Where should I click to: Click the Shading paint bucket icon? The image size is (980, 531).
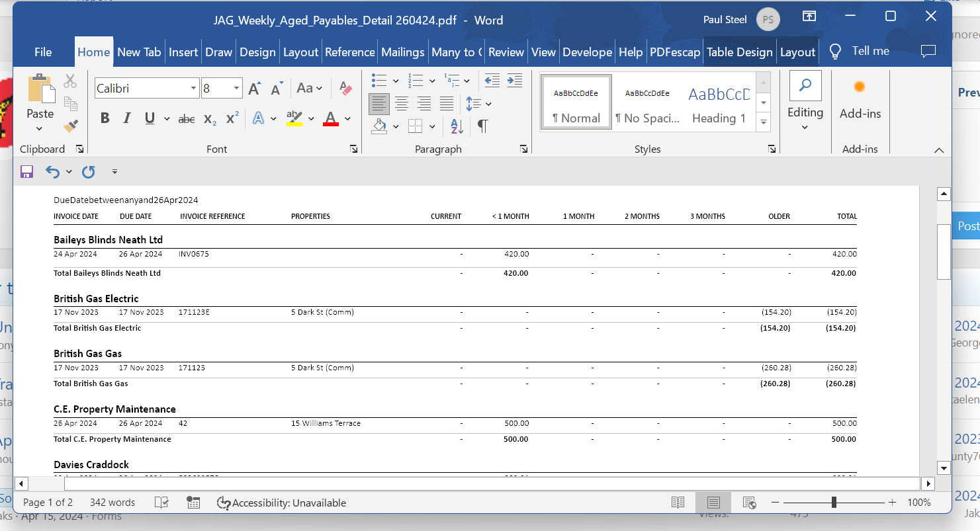tap(379, 126)
